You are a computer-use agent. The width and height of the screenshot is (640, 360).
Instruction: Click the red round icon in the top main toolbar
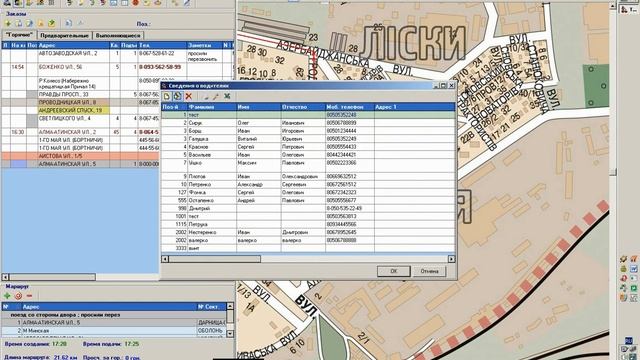136,3
